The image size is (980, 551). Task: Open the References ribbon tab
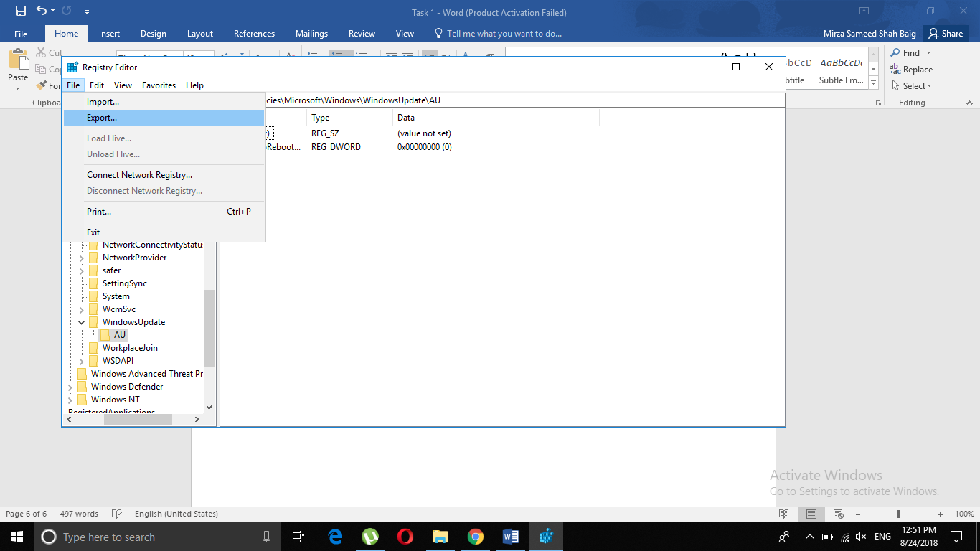pyautogui.click(x=254, y=34)
